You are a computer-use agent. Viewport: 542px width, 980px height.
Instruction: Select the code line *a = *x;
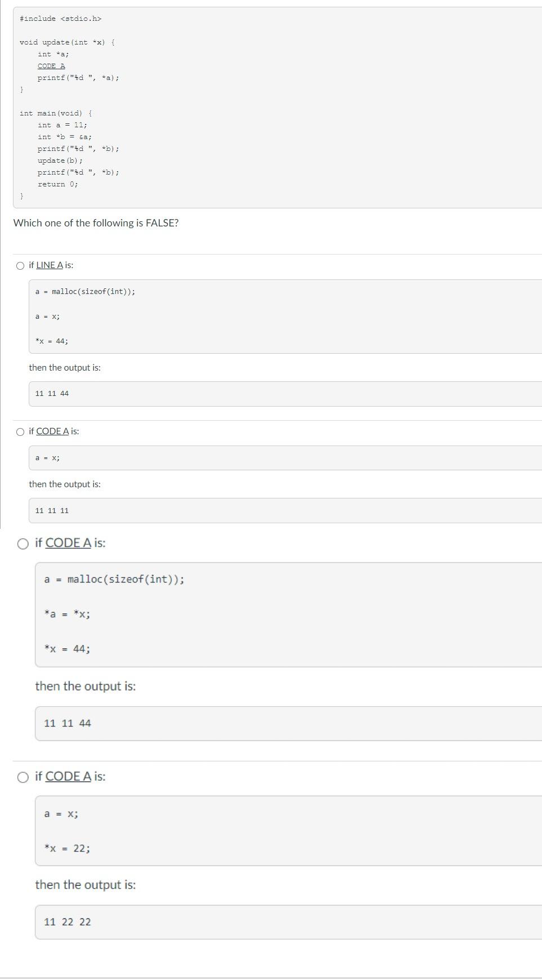tap(66, 613)
